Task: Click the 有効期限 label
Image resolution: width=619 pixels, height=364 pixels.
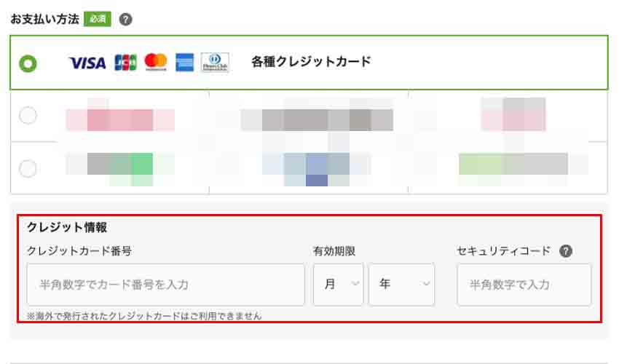Action: [334, 251]
